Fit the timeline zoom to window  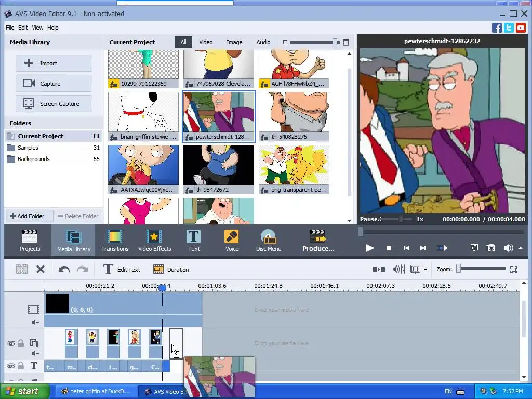(x=514, y=270)
